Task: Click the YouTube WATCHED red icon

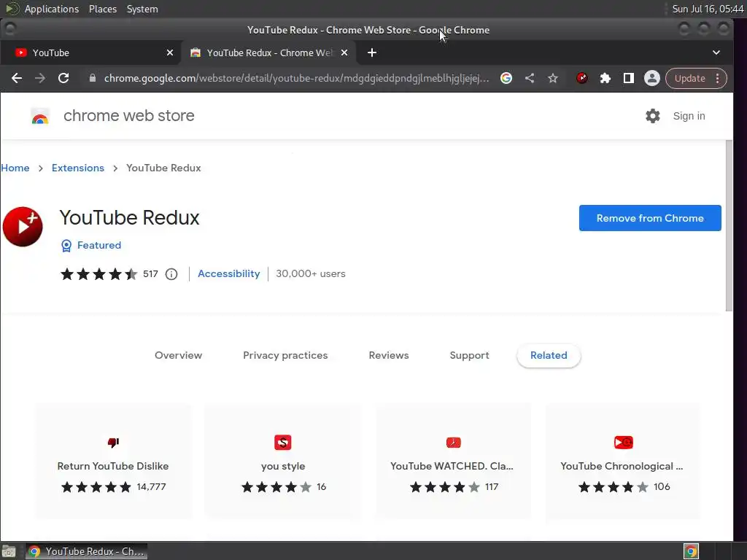Action: pos(453,443)
